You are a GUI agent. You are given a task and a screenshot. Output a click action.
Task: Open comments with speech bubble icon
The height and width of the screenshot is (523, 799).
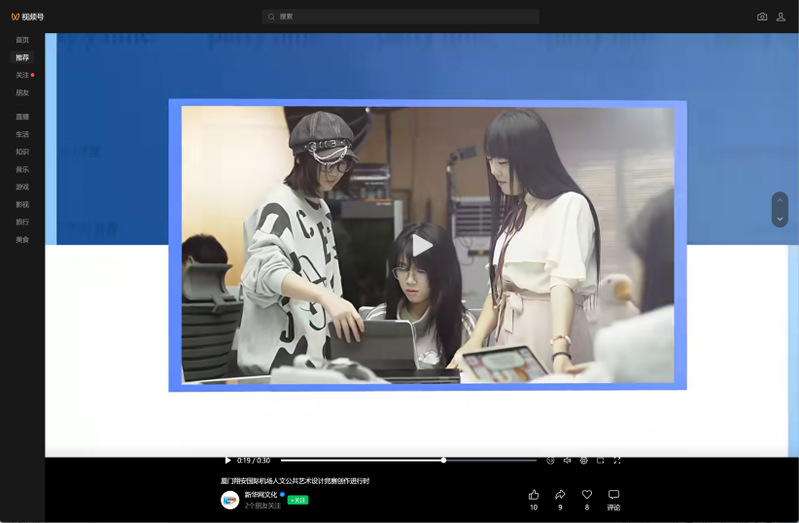point(614,495)
